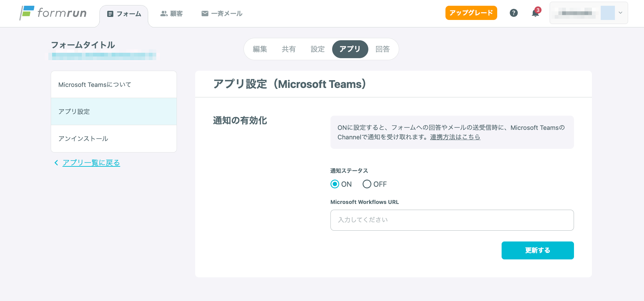Open the 一斉メール navigation tab
The height and width of the screenshot is (301, 644).
point(222,14)
